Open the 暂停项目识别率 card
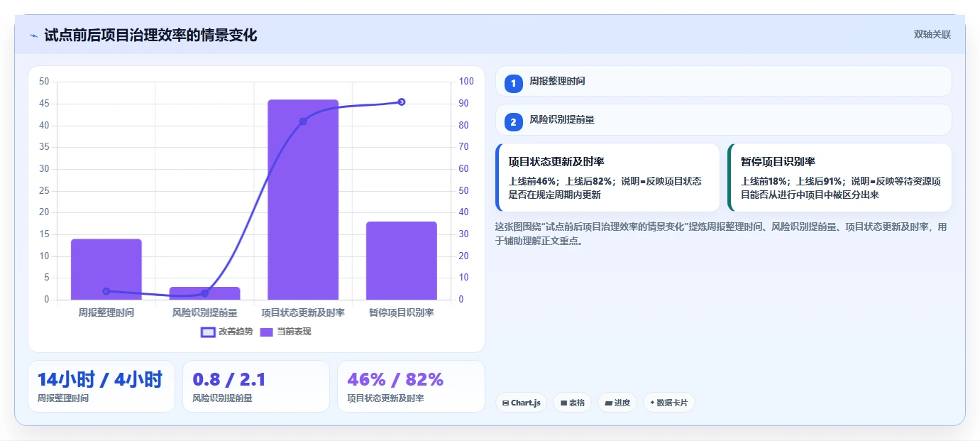980x441 pixels. coord(839,178)
